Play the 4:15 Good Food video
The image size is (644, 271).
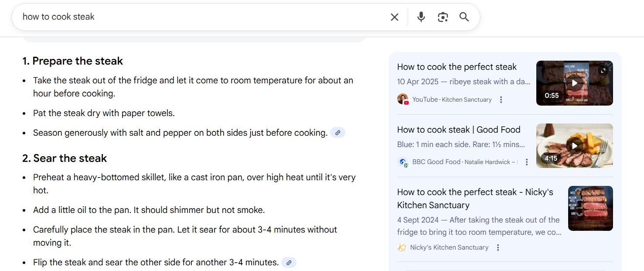574,145
